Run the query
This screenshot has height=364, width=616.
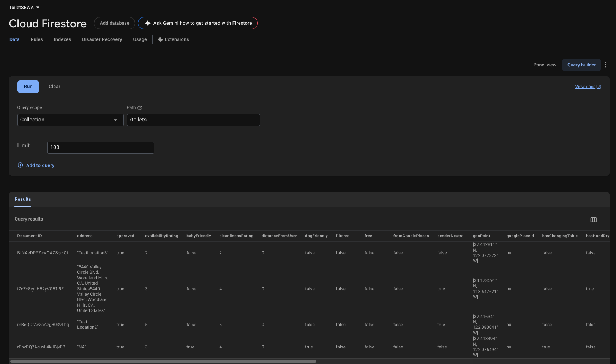coord(28,87)
